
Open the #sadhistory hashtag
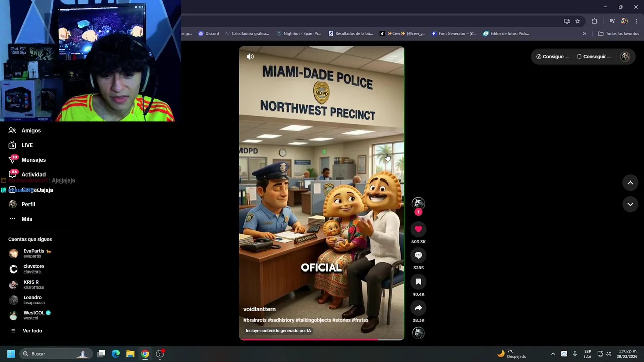[281, 320]
